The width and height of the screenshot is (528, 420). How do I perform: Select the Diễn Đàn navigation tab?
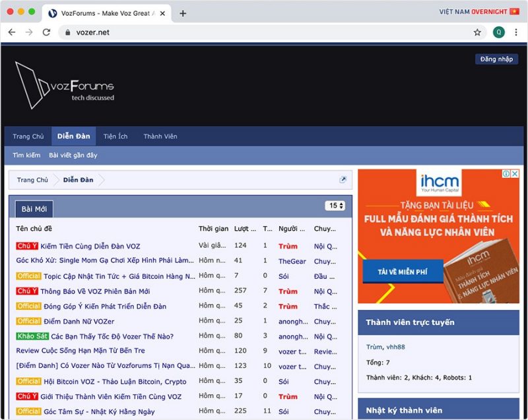coord(73,136)
